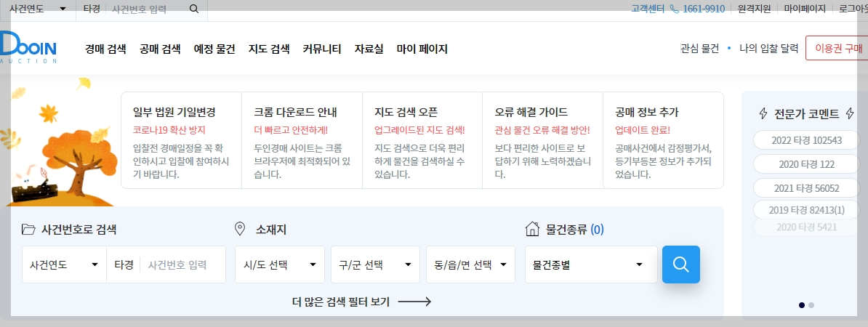868x327 pixels.
Task: Select expert comment 2020 타경 5421
Action: (806, 227)
